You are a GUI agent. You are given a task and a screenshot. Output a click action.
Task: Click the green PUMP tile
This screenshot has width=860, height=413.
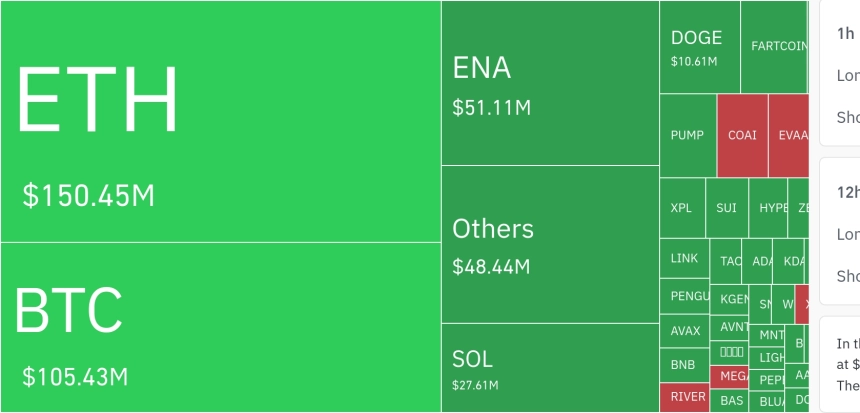[688, 135]
